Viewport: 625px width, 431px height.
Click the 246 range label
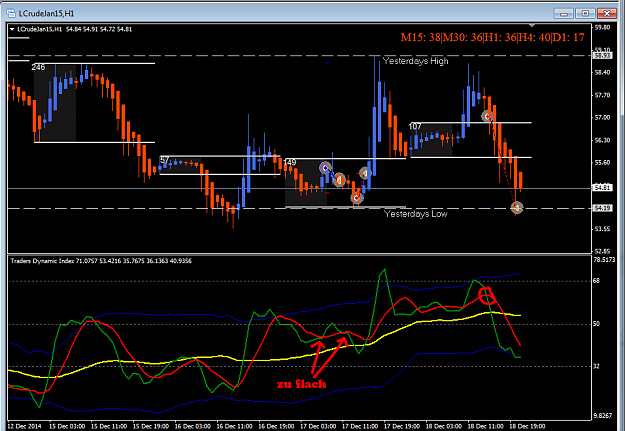38,67
